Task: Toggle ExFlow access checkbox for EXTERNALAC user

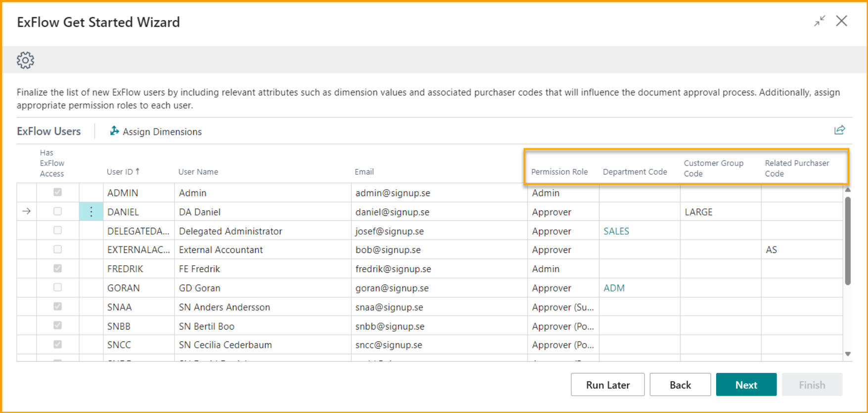Action: 58,249
